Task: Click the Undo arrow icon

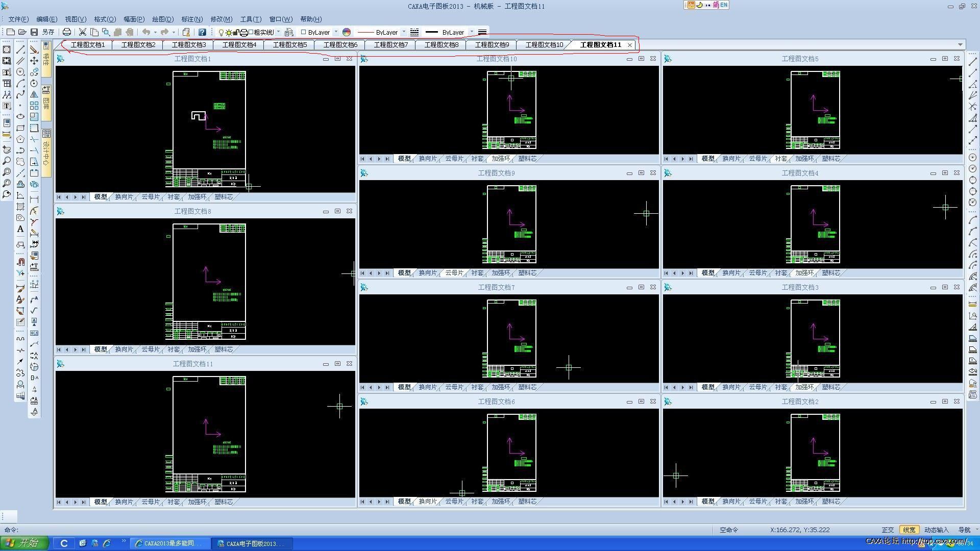Action: pos(146,32)
